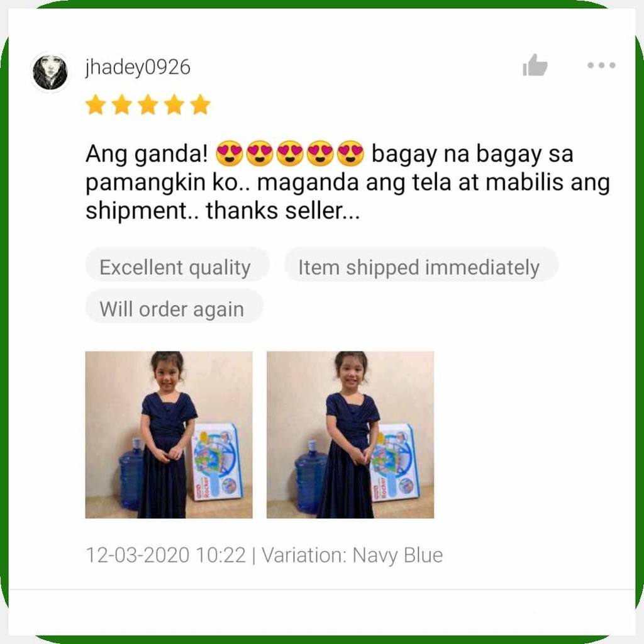Tap the thumbs-up helpful icon
This screenshot has width=644, height=644.
[535, 65]
